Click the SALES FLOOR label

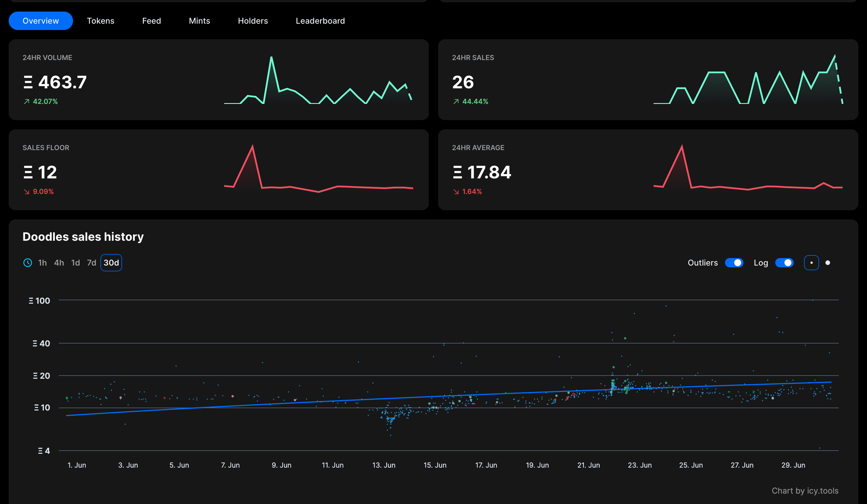[46, 148]
